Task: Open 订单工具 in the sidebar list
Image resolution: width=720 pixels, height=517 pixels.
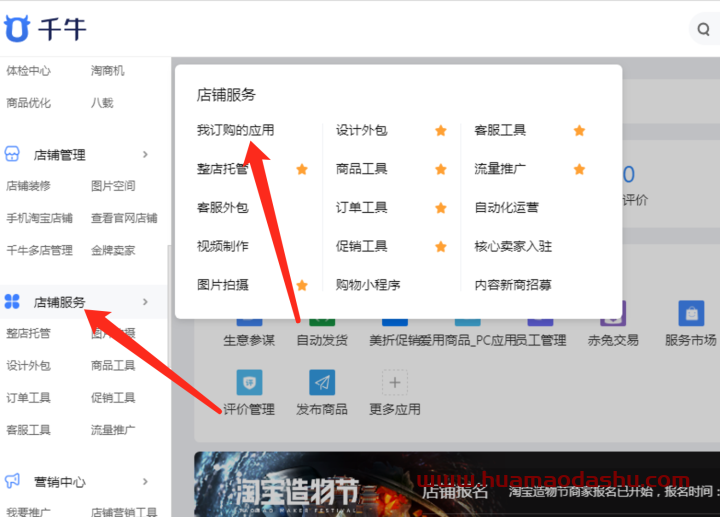Action: (x=28, y=398)
